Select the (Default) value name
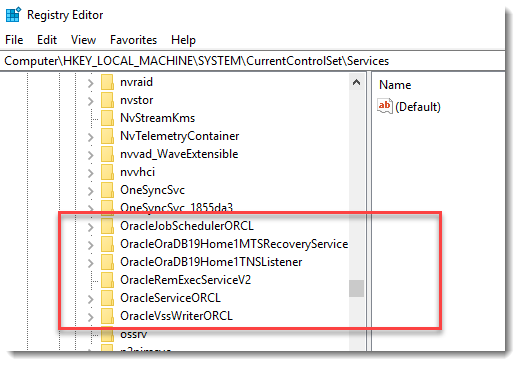The height and width of the screenshot is (366, 520). [x=418, y=107]
